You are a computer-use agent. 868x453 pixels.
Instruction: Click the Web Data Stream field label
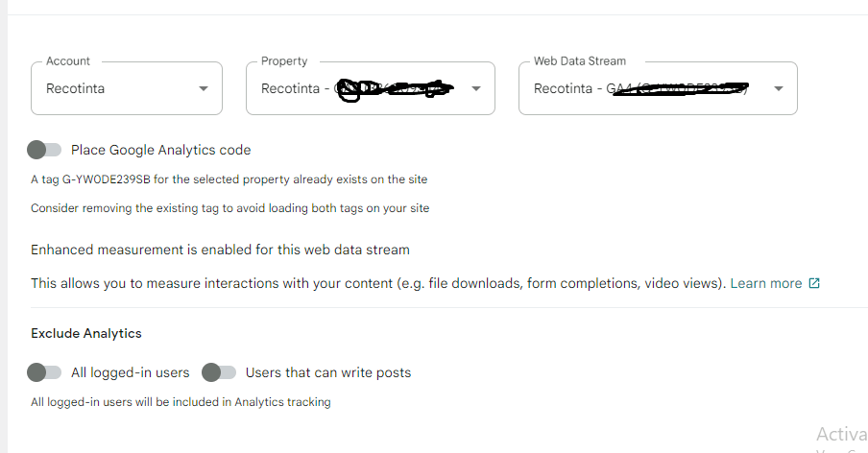coord(580,60)
